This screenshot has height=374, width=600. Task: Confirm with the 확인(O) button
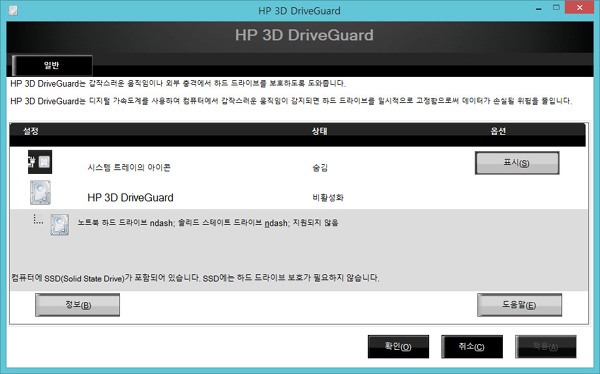tap(398, 347)
